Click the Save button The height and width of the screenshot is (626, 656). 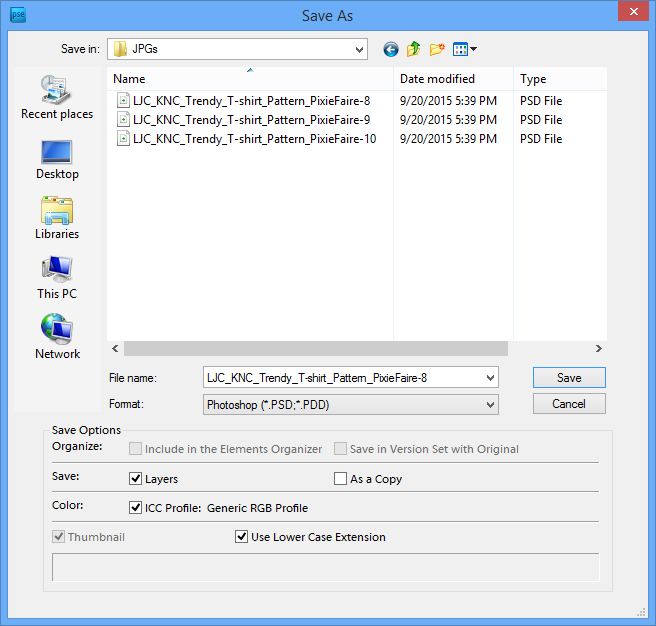point(569,378)
